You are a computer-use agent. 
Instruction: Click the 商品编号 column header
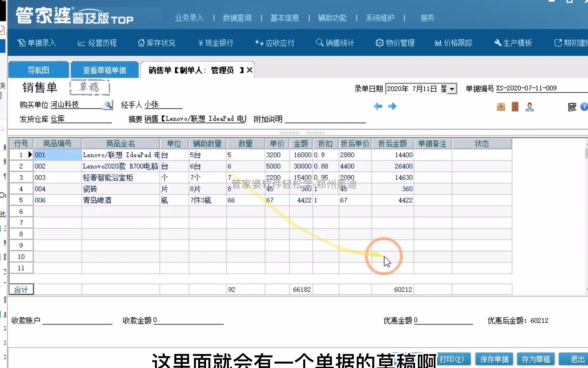click(58, 144)
